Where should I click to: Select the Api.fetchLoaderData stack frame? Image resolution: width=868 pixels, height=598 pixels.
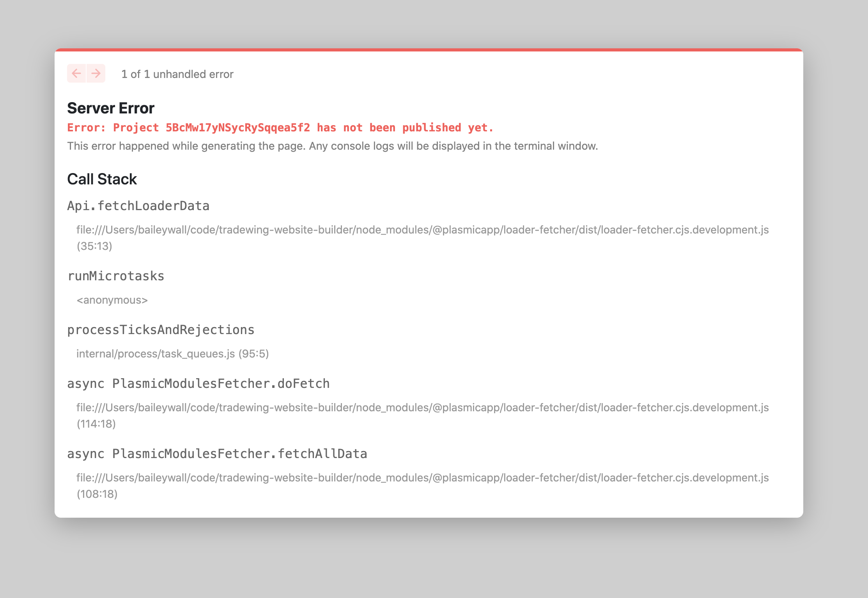pyautogui.click(x=138, y=205)
